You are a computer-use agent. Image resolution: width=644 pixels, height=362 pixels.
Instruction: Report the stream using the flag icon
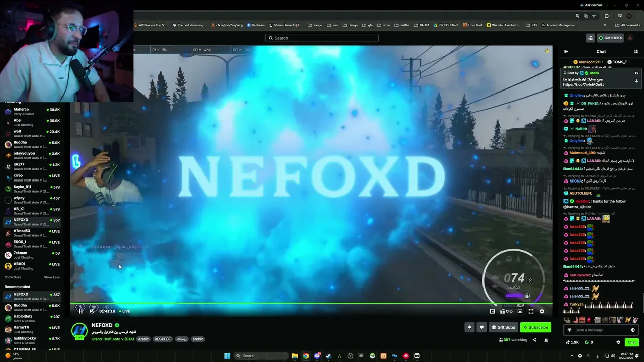pyautogui.click(x=546, y=340)
